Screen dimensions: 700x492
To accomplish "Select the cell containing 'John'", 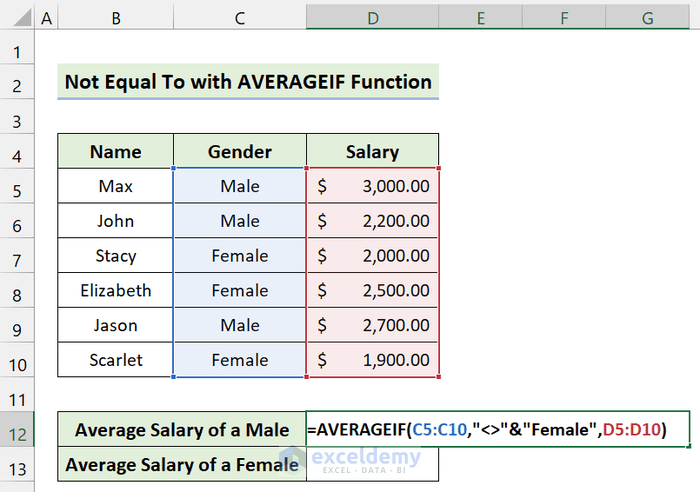I will (x=116, y=221).
